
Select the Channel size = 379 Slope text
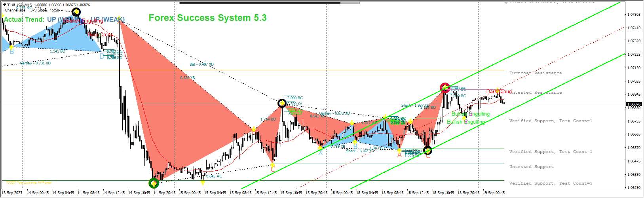point(32,10)
